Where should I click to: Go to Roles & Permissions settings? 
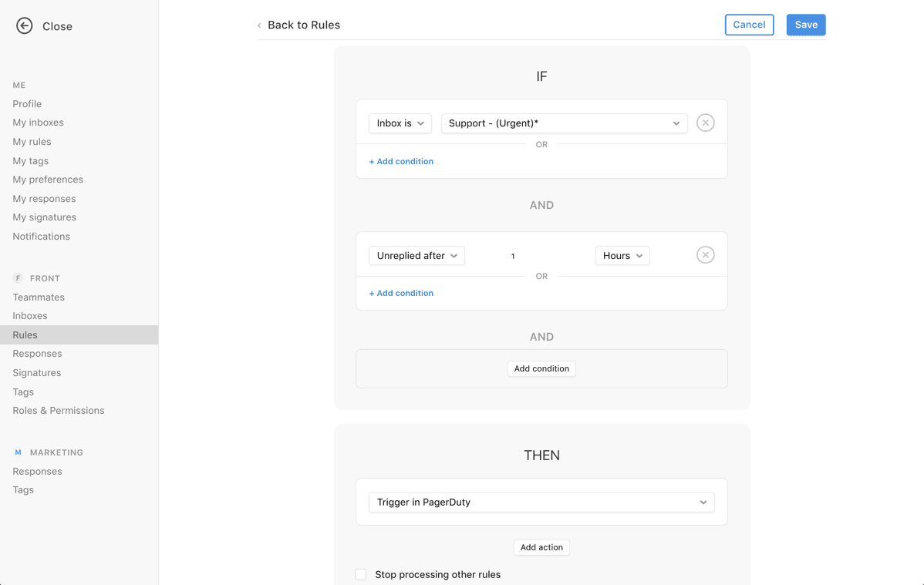(59, 411)
